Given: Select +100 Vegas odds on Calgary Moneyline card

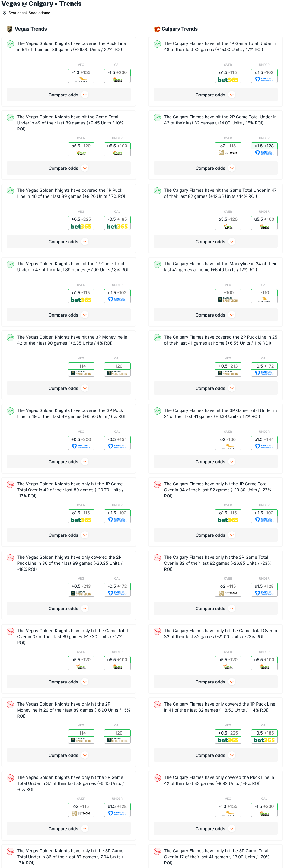Looking at the screenshot, I should tap(228, 292).
